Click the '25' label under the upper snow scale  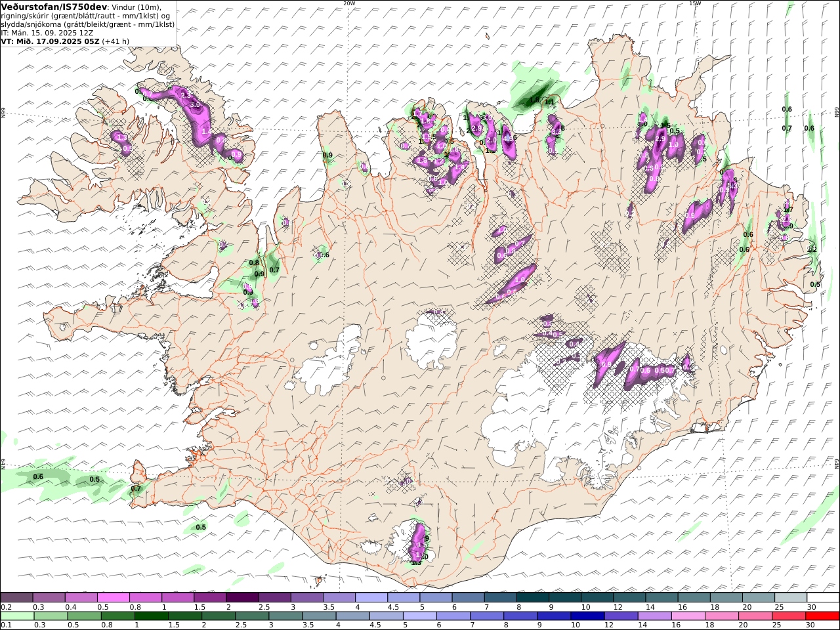click(779, 607)
